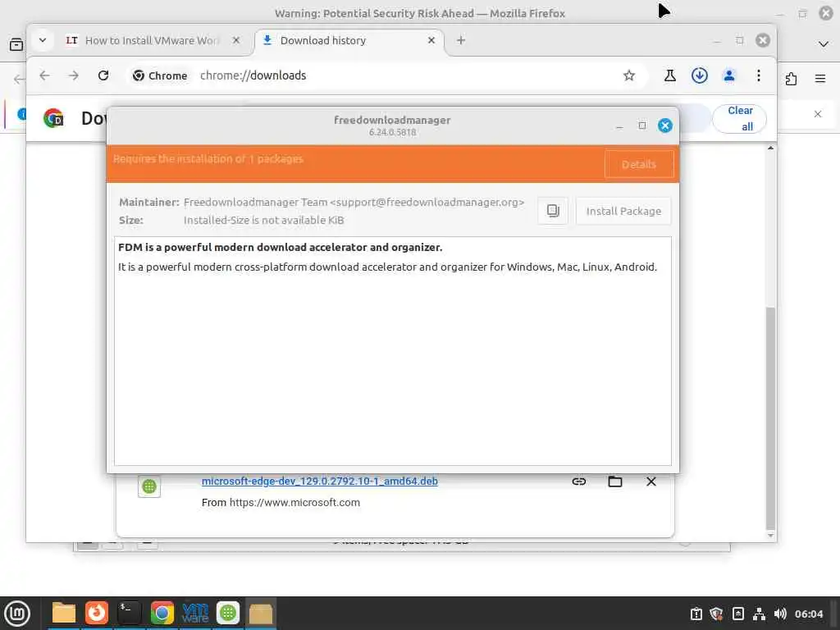The width and height of the screenshot is (840, 630).
Task: Dismiss the Firefox notification bar
Action: pyautogui.click(x=818, y=113)
